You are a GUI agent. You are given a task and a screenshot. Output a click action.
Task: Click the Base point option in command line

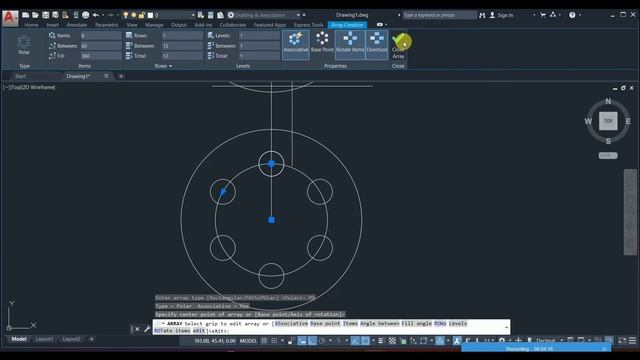pos(325,323)
